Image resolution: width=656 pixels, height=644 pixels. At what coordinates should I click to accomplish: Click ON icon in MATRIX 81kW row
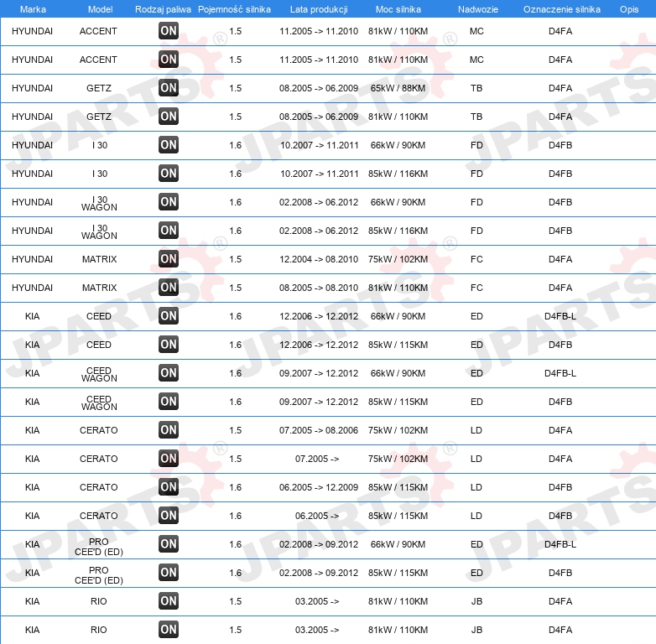[169, 288]
